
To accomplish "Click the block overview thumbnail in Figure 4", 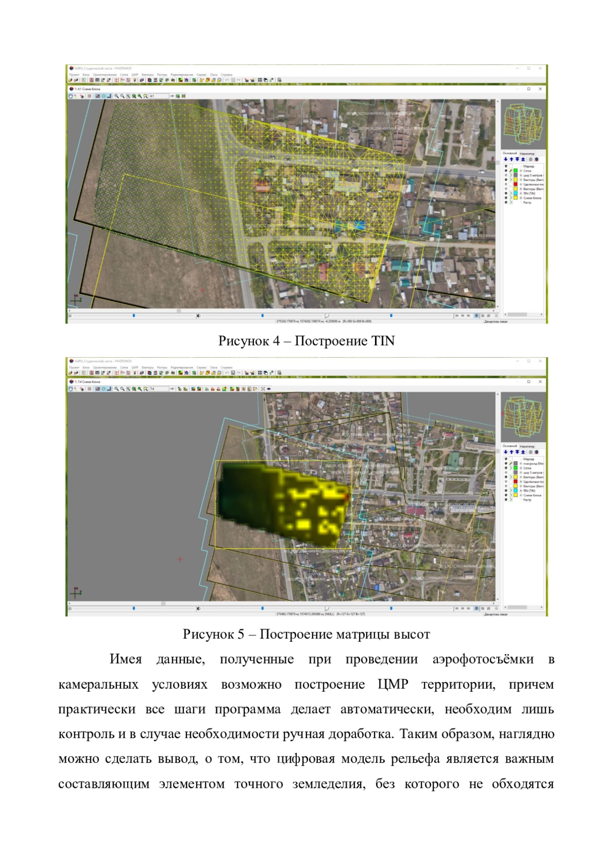I will pyautogui.click(x=523, y=124).
